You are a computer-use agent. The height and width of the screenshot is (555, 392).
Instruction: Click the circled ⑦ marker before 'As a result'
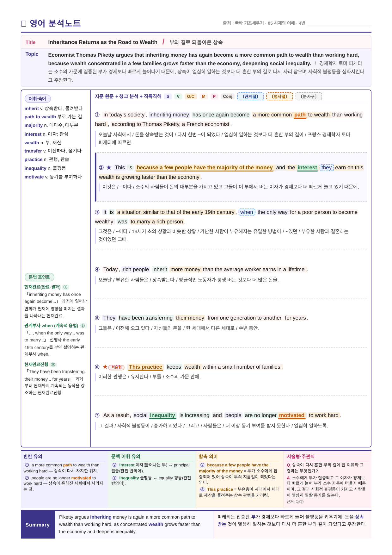97,415
